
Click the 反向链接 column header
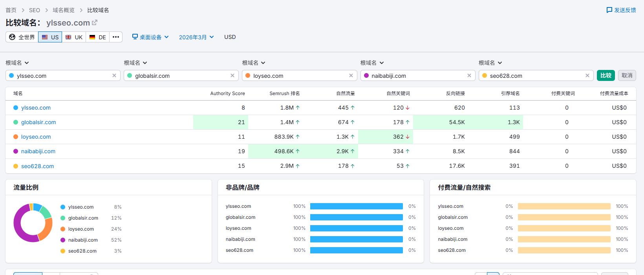456,93
